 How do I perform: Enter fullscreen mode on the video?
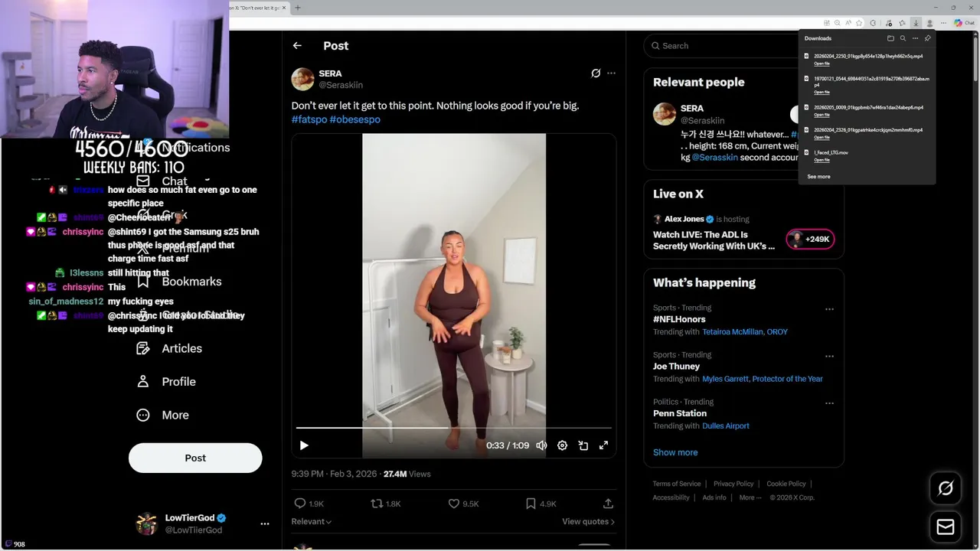point(603,445)
